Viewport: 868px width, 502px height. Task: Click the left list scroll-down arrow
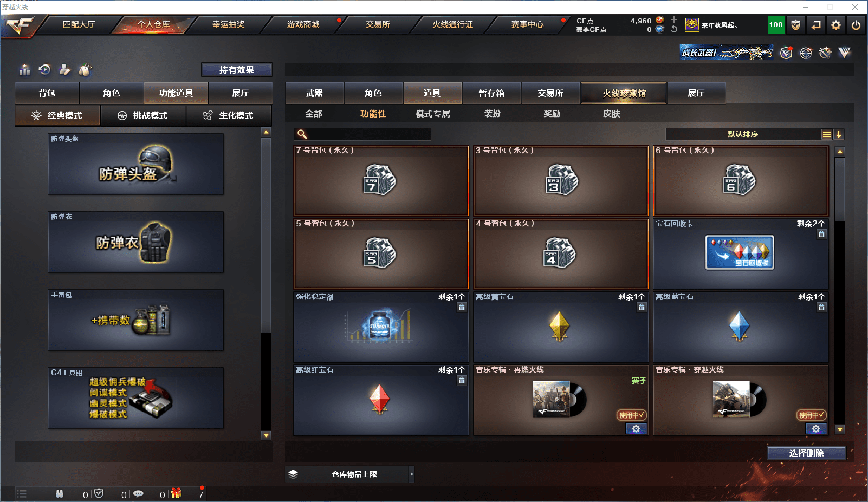pyautogui.click(x=266, y=435)
